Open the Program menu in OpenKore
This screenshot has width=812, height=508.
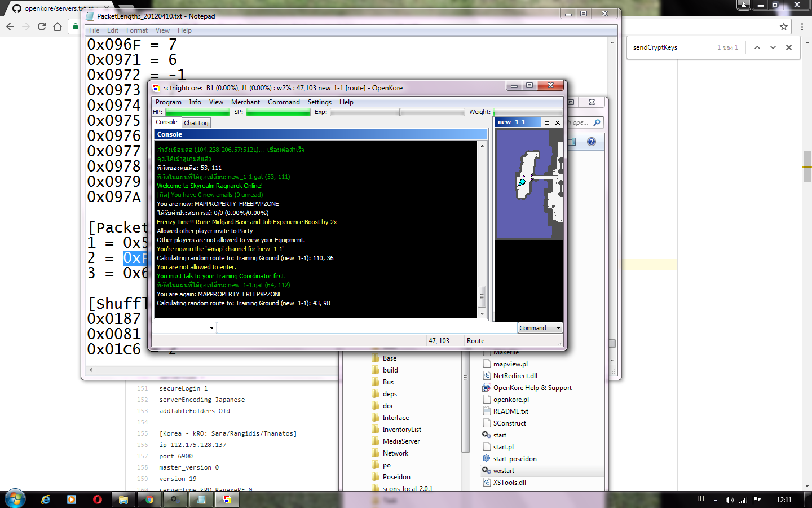pos(169,102)
